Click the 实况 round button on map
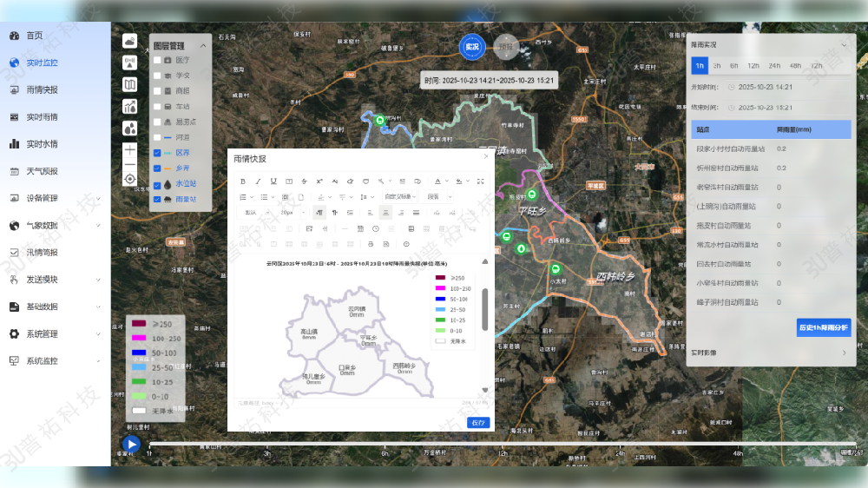Image resolution: width=868 pixels, height=488 pixels. point(472,47)
